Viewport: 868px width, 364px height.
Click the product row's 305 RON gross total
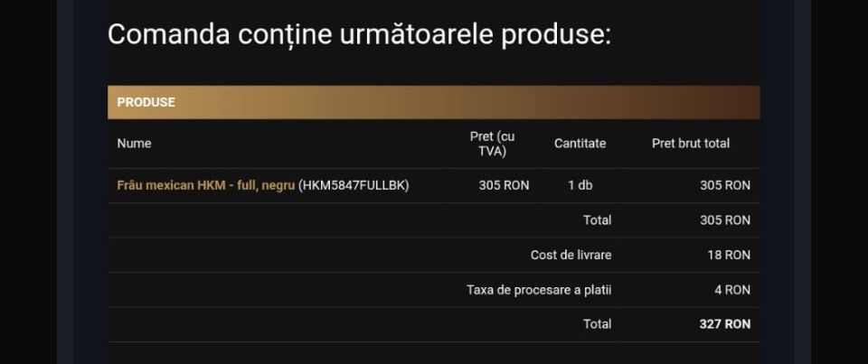tap(724, 185)
